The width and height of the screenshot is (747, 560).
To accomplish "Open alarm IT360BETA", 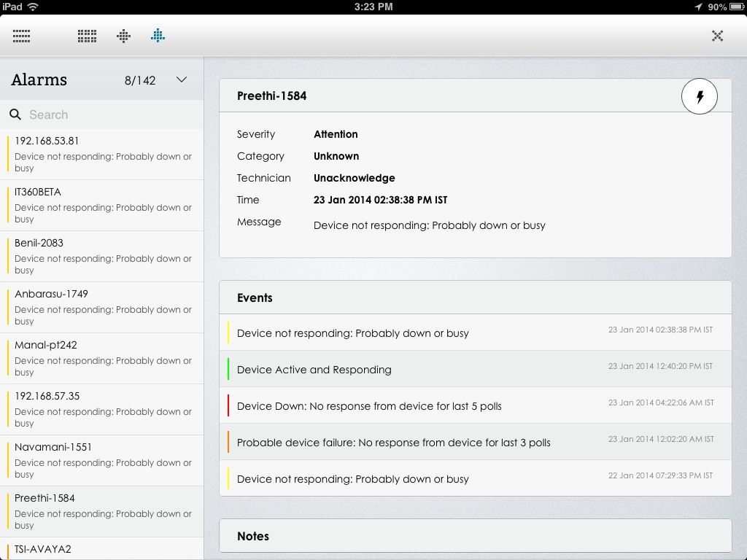I will [x=102, y=205].
